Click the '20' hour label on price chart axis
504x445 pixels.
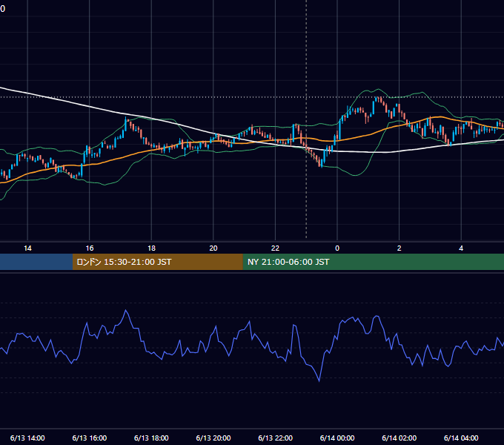coord(213,248)
